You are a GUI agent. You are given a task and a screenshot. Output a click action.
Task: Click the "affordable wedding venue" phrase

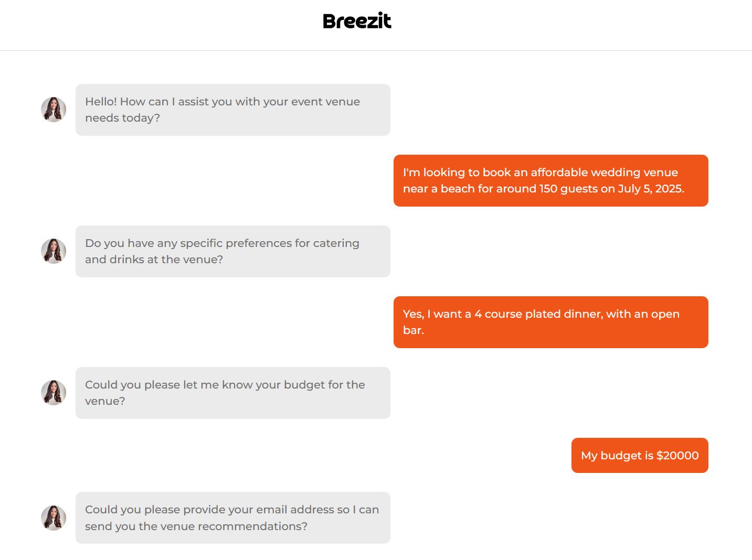(x=604, y=173)
